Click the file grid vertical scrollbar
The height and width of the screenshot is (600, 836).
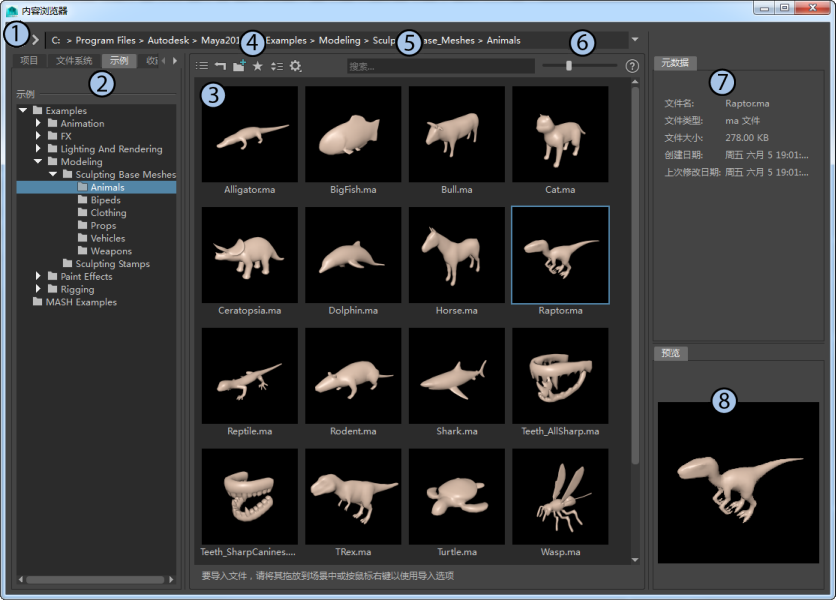tap(635, 275)
